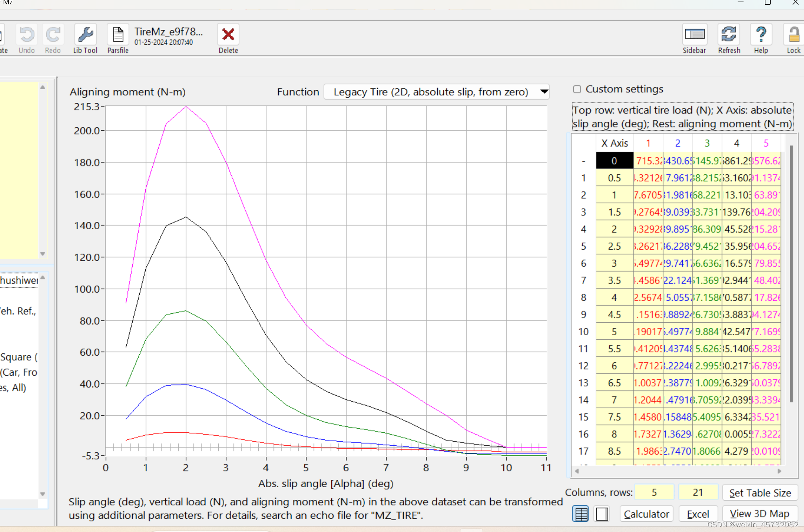Image resolution: width=804 pixels, height=532 pixels.
Task: Open the Calculator
Action: [646, 514]
